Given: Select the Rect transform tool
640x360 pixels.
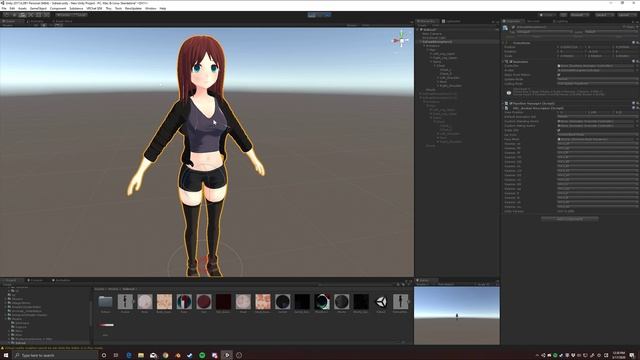Looking at the screenshot, I should click(x=39, y=15).
